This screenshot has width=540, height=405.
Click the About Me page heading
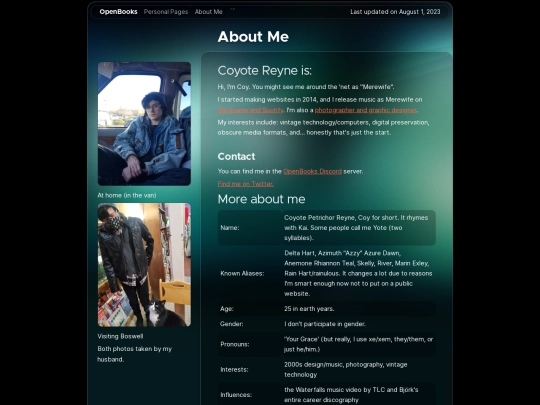click(253, 37)
